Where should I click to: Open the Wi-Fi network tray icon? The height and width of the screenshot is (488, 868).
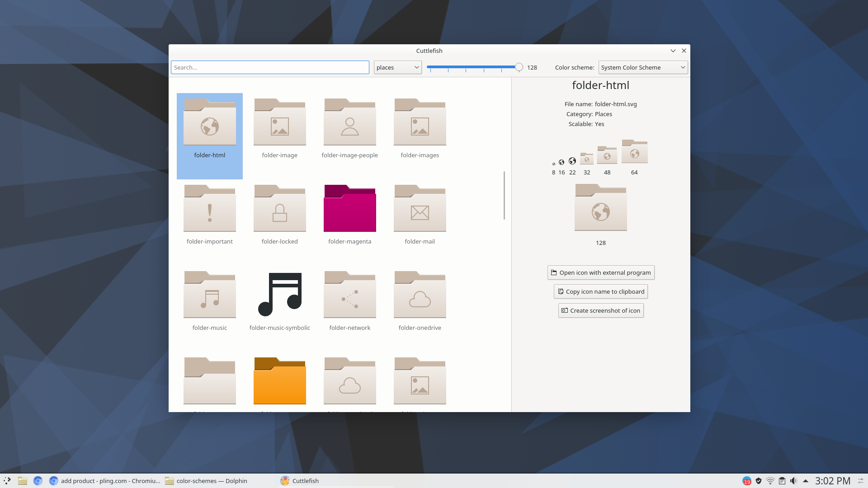[770, 481]
